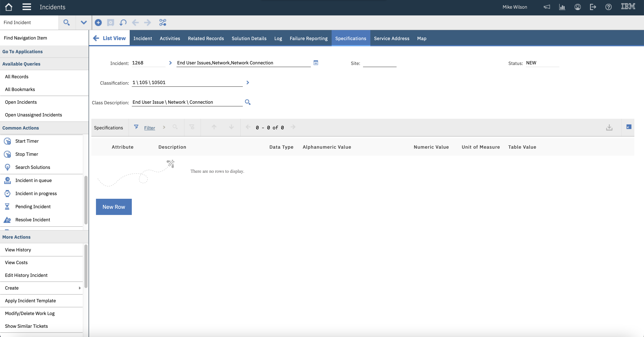Click the Home icon
644x337 pixels.
tap(8, 7)
